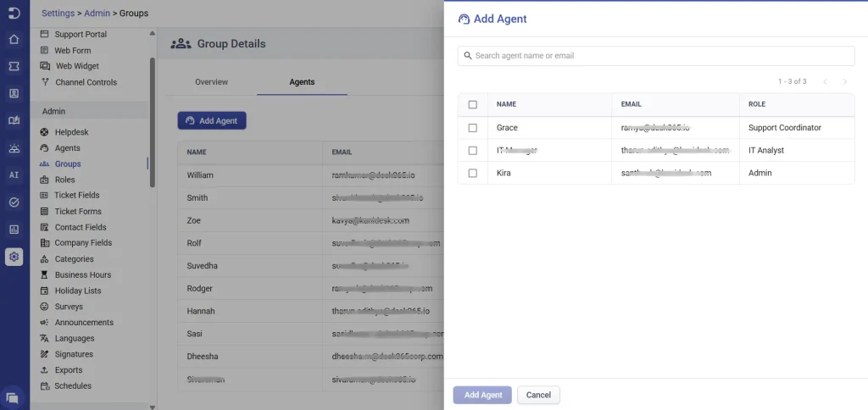Click the Settings breadcrumb link
This screenshot has width=868, height=410.
click(58, 14)
